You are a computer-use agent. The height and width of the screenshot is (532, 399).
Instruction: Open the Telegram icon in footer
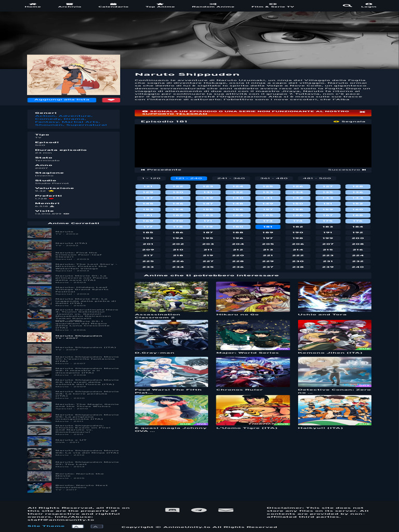pyautogui.click(x=199, y=510)
